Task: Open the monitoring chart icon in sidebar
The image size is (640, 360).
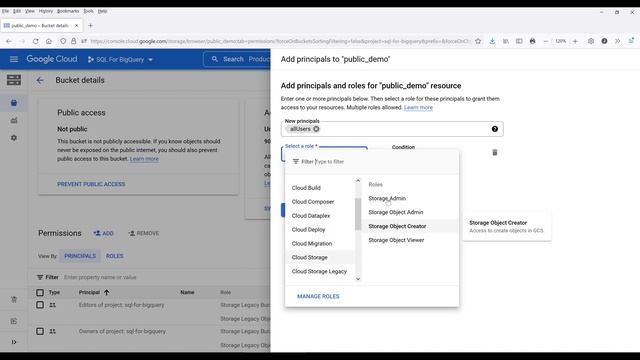Action: (14, 120)
